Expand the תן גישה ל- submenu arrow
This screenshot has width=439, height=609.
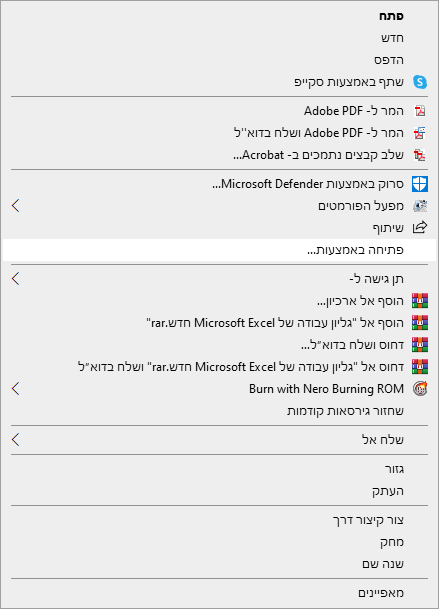click(16, 278)
